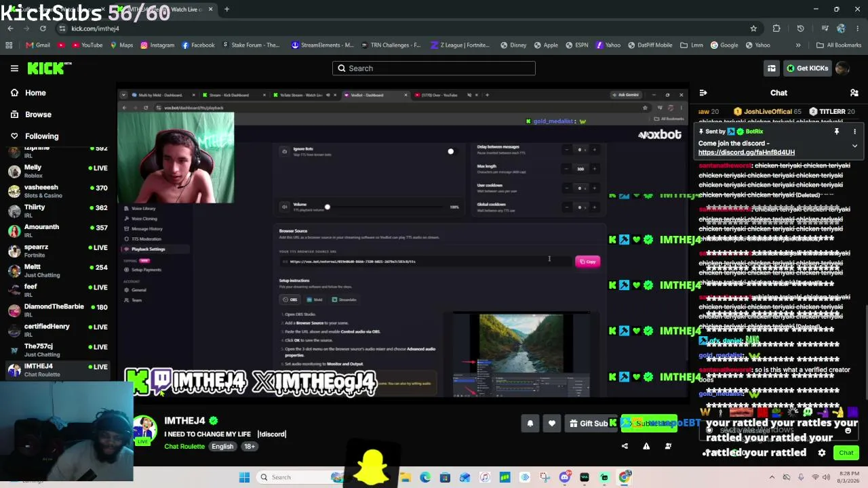The image size is (868, 488).
Task: Click the Kick search field
Action: pyautogui.click(x=434, y=68)
